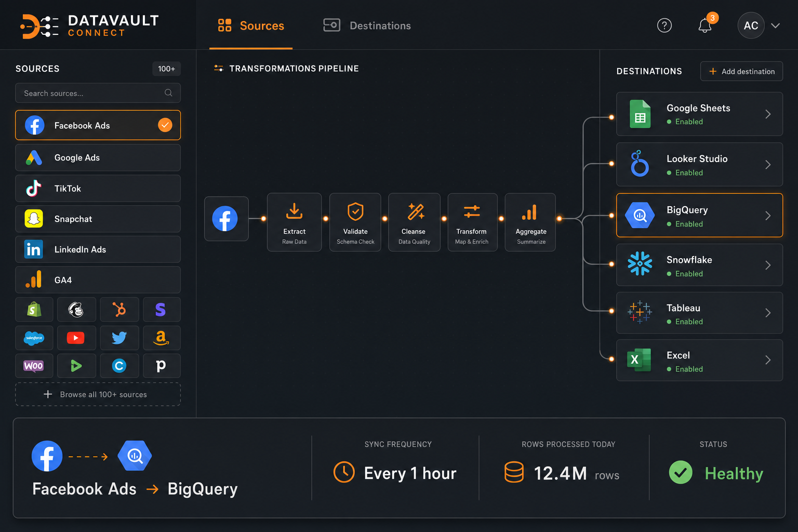
Task: Click Browse all 100+ sources
Action: (x=98, y=394)
